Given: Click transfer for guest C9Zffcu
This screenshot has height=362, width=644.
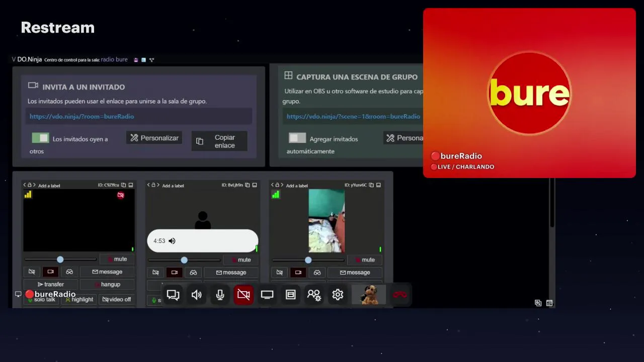Looking at the screenshot, I should coord(51,285).
